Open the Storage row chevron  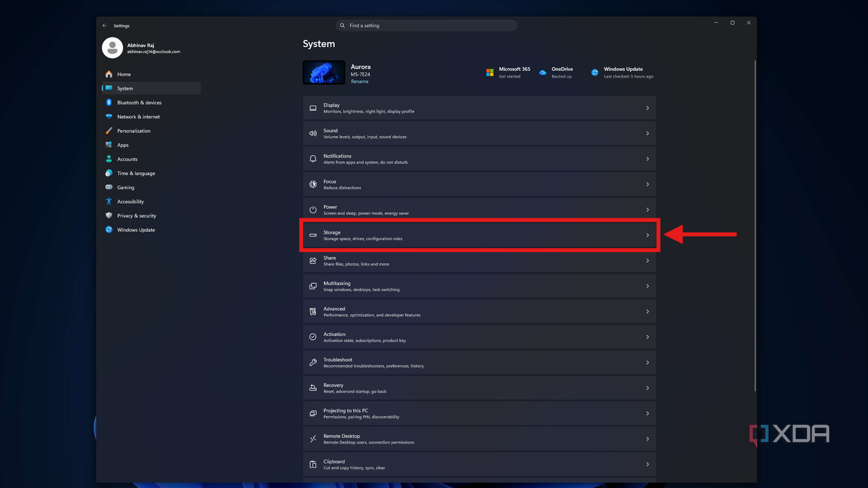[x=648, y=235]
